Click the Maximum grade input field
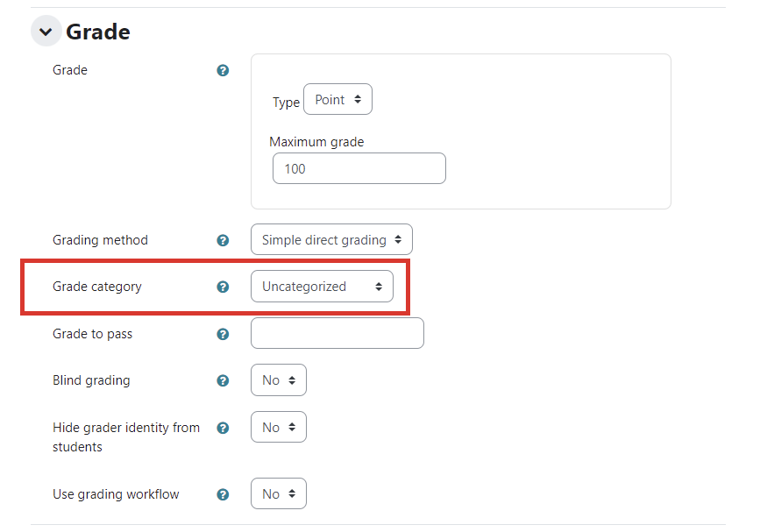Screen dimensions: 760x532 coord(359,168)
